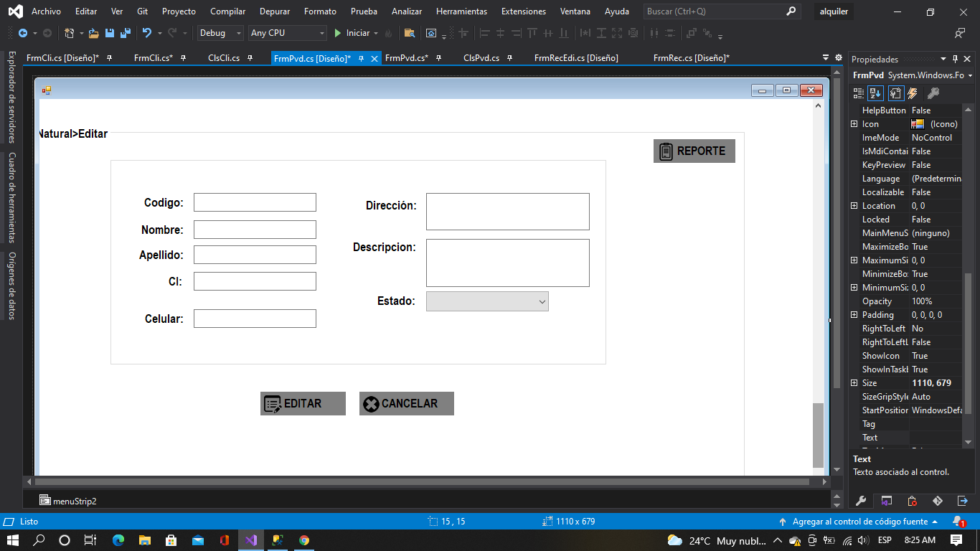Open notifications bell in status bar
Screen dimensions: 980x551
coord(958,522)
